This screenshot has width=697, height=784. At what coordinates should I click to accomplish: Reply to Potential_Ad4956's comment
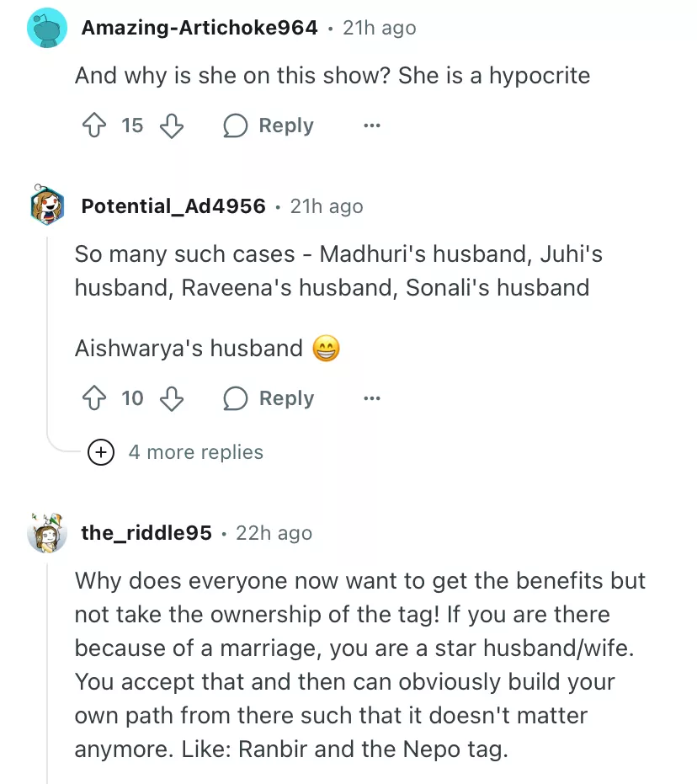(269, 398)
